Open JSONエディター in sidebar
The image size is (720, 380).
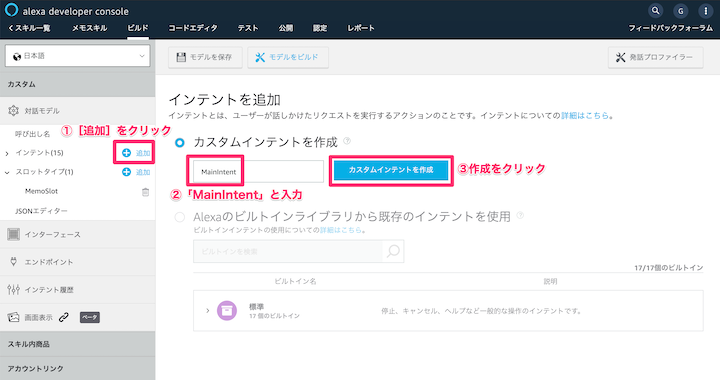pos(41,211)
